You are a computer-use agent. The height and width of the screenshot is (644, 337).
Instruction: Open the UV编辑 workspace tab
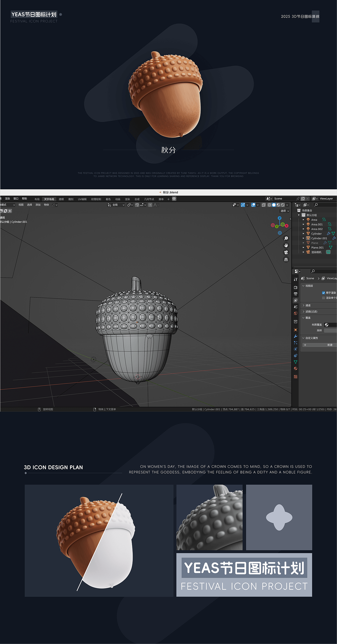click(82, 199)
